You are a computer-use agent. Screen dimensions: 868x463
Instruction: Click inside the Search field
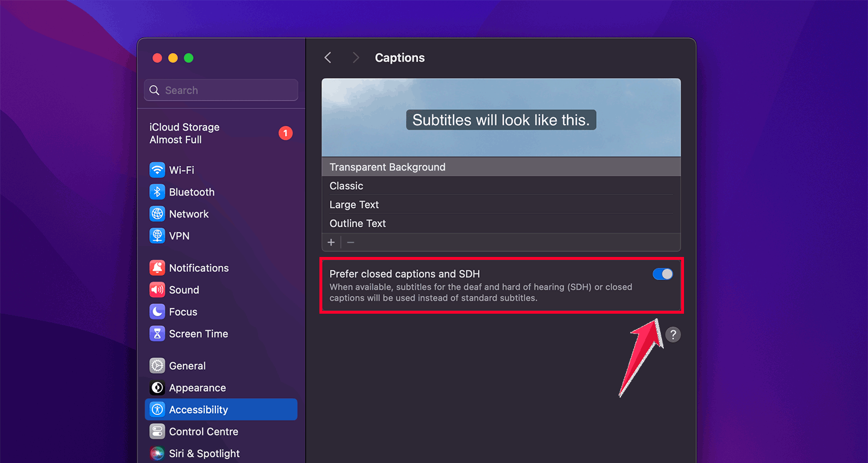[220, 90]
